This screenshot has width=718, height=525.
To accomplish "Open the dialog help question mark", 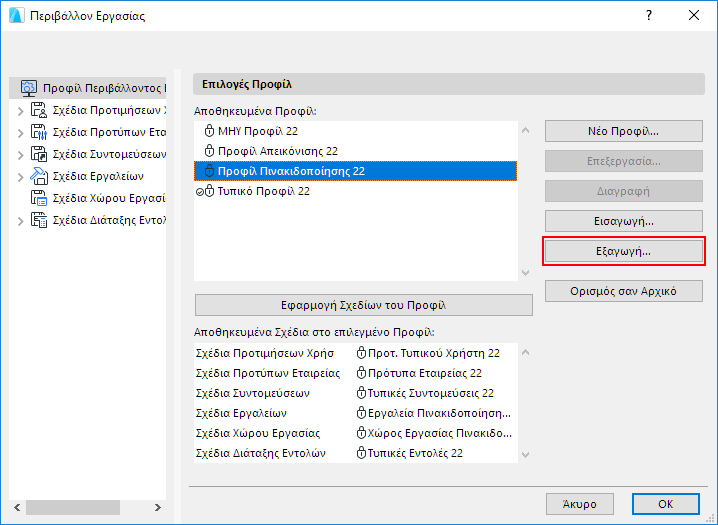I will tap(649, 15).
